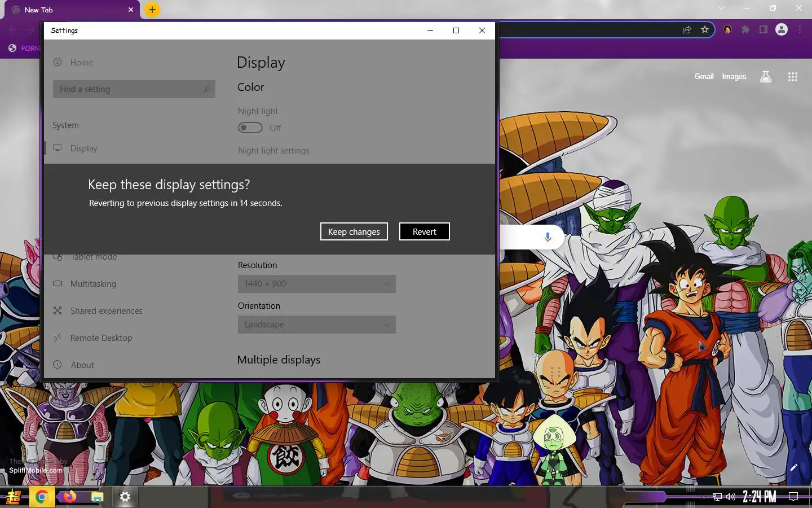
Task: Click the customize Chrome pencil icon
Action: coord(793,467)
